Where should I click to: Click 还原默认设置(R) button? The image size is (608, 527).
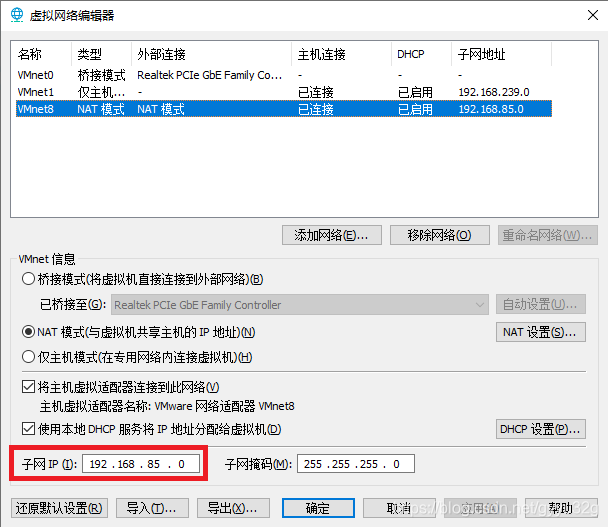coord(59,508)
